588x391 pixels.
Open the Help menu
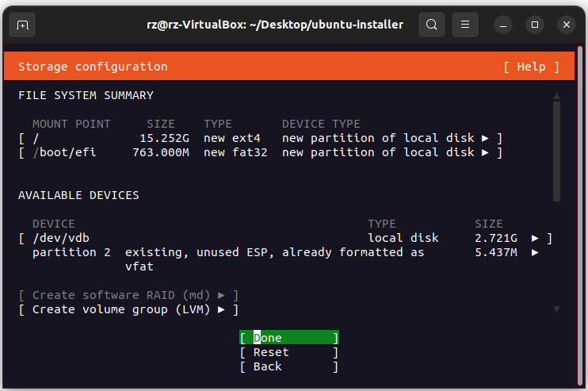531,67
